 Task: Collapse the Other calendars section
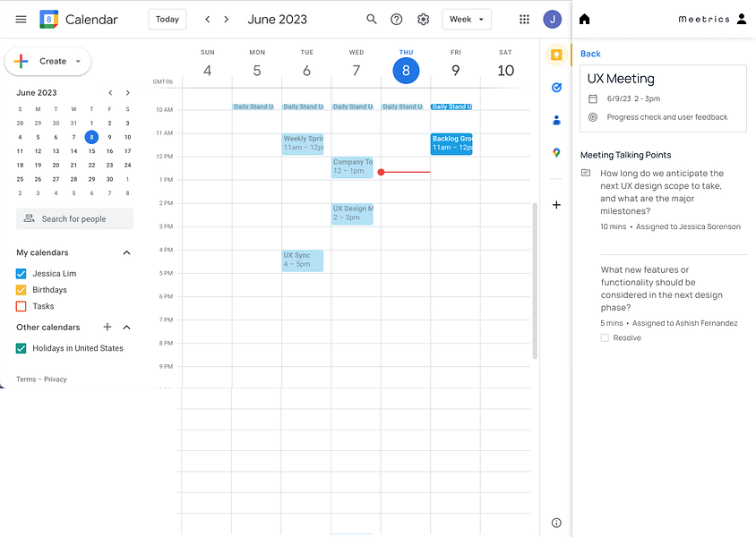coord(127,327)
